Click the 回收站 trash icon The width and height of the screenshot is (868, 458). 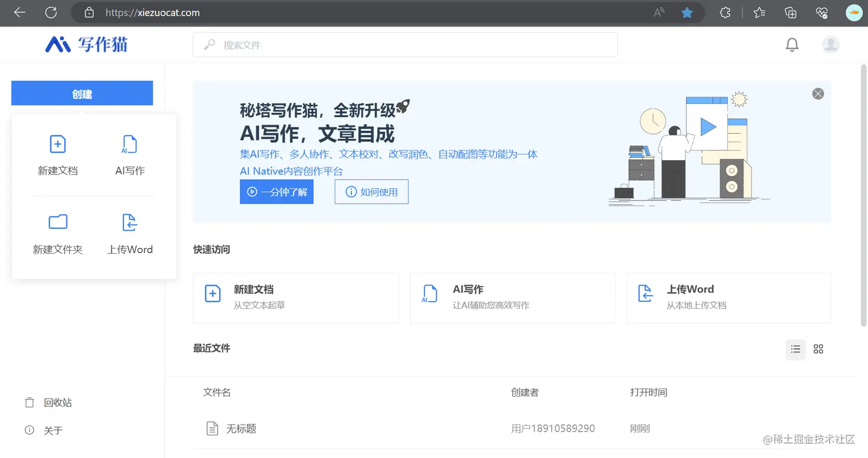[29, 402]
